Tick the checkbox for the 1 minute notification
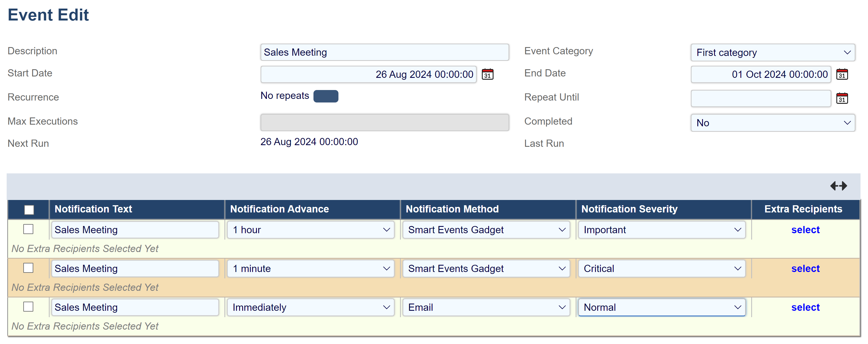Image resolution: width=868 pixels, height=344 pixels. [28, 268]
